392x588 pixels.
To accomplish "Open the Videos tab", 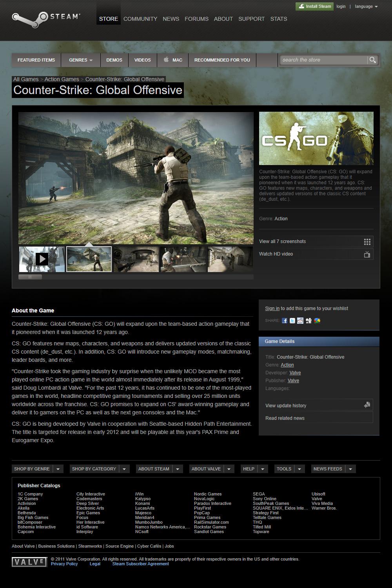I will pyautogui.click(x=143, y=60).
